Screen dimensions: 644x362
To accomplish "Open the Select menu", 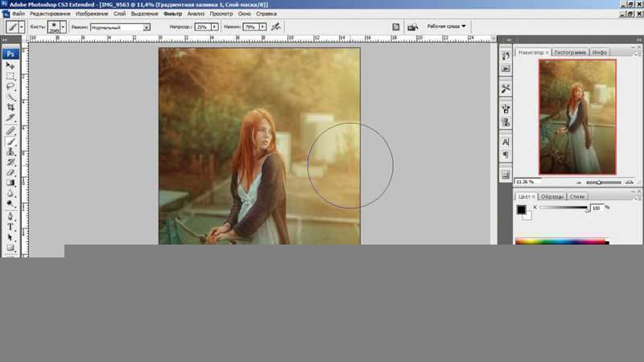I will (145, 14).
